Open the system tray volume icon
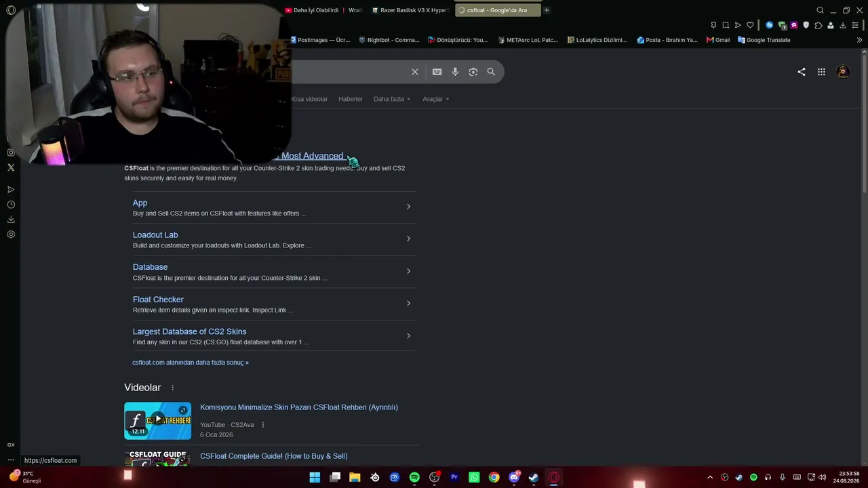This screenshot has width=868, height=488. [822, 477]
